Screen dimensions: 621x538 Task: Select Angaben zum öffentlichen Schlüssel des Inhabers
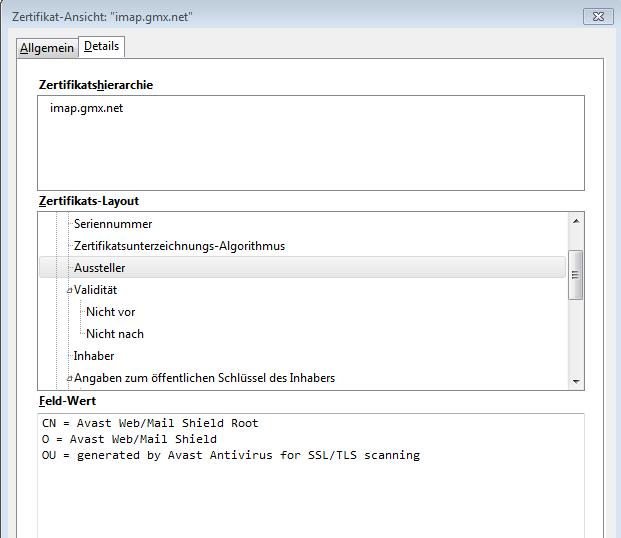point(204,378)
